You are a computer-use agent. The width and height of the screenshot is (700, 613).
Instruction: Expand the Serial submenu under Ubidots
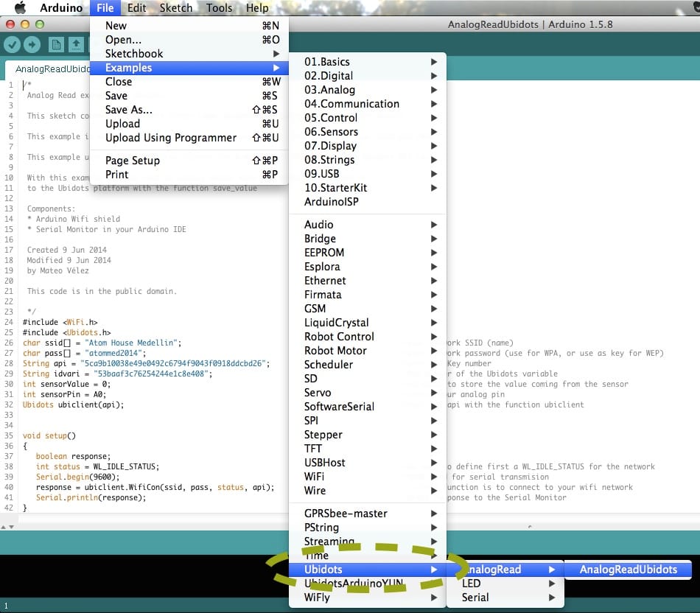point(505,597)
